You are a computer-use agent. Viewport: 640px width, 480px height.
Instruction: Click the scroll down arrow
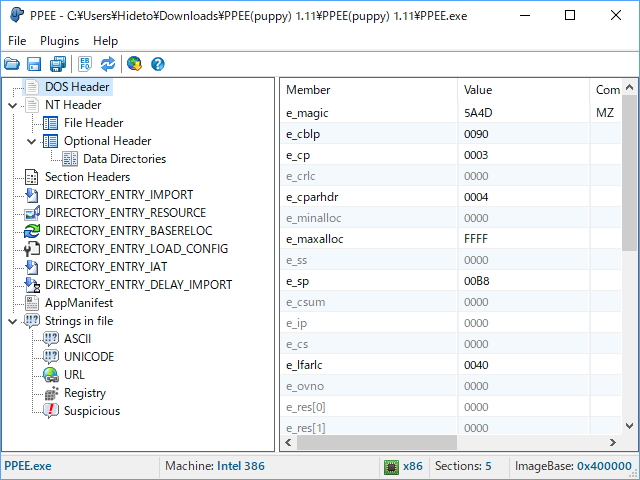click(x=629, y=426)
